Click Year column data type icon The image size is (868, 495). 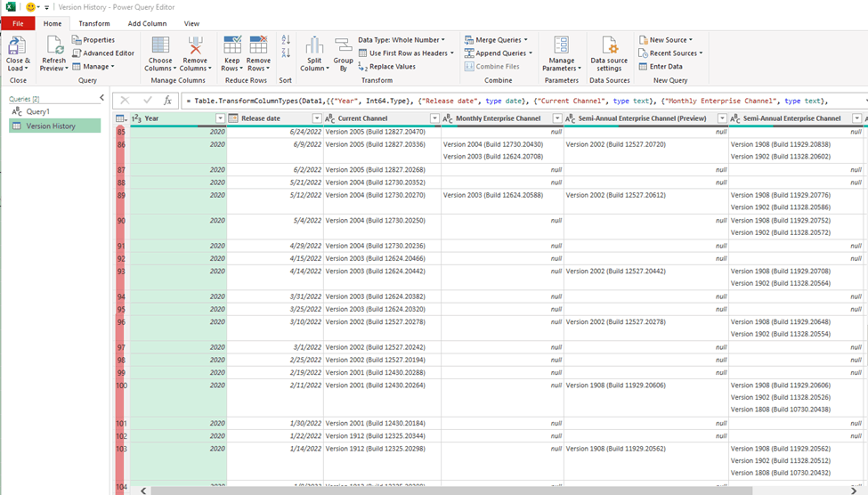pos(137,118)
